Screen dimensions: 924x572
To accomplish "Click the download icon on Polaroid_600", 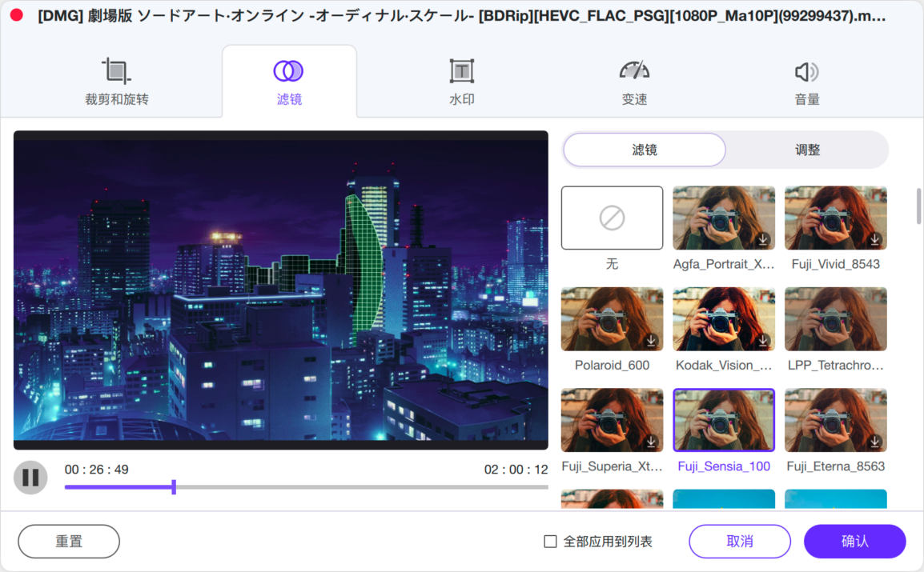I will pyautogui.click(x=651, y=340).
